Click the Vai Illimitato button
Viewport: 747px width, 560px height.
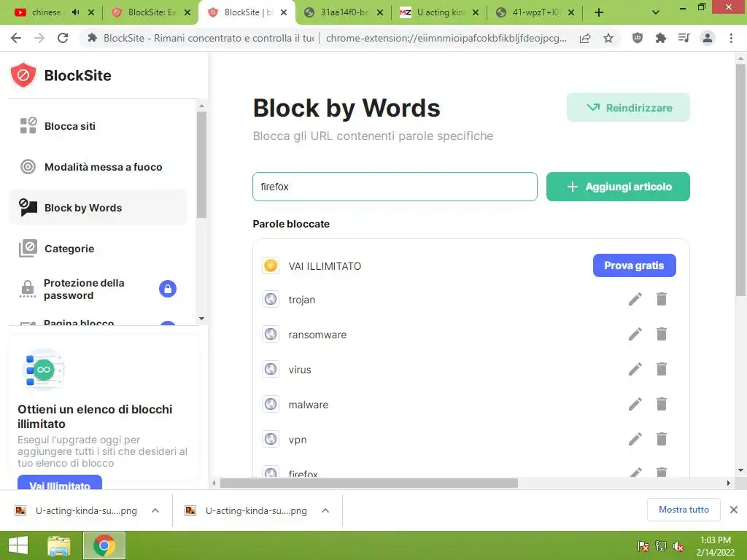(60, 483)
